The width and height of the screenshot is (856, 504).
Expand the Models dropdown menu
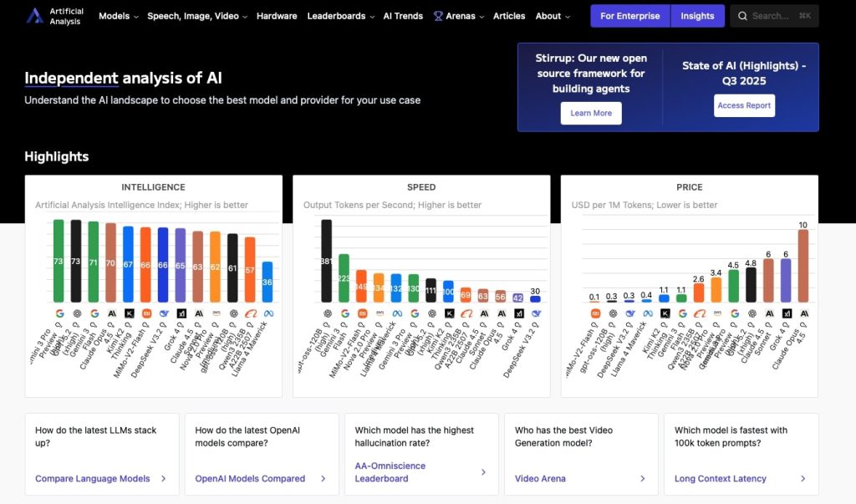coord(119,16)
